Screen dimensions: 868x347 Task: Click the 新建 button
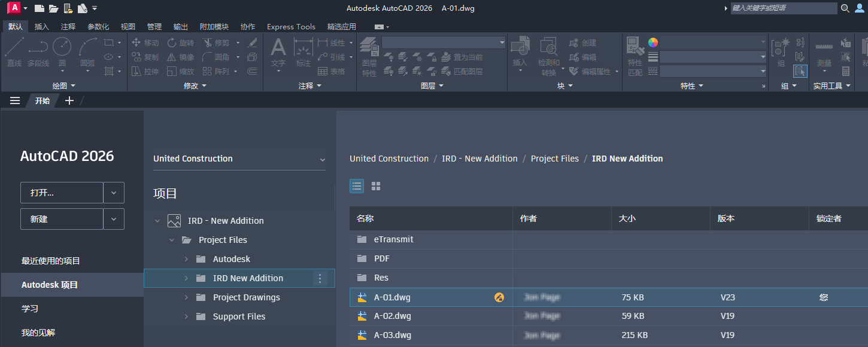point(62,219)
